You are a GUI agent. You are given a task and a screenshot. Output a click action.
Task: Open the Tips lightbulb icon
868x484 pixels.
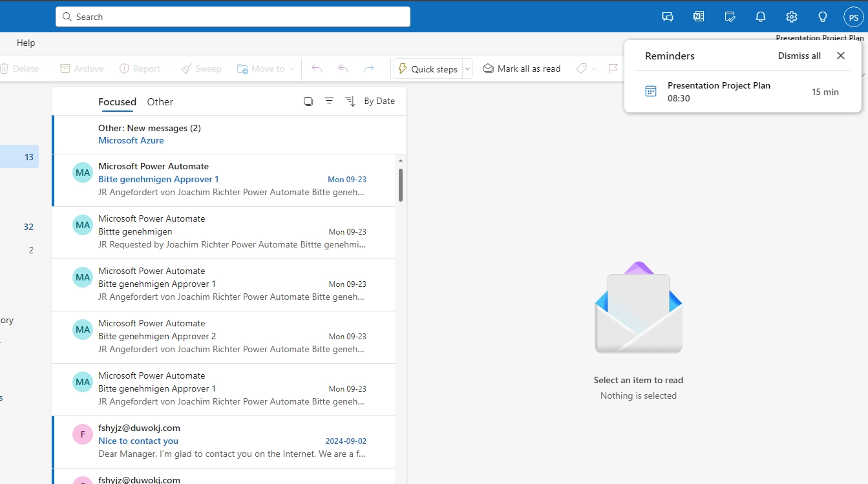(x=823, y=17)
